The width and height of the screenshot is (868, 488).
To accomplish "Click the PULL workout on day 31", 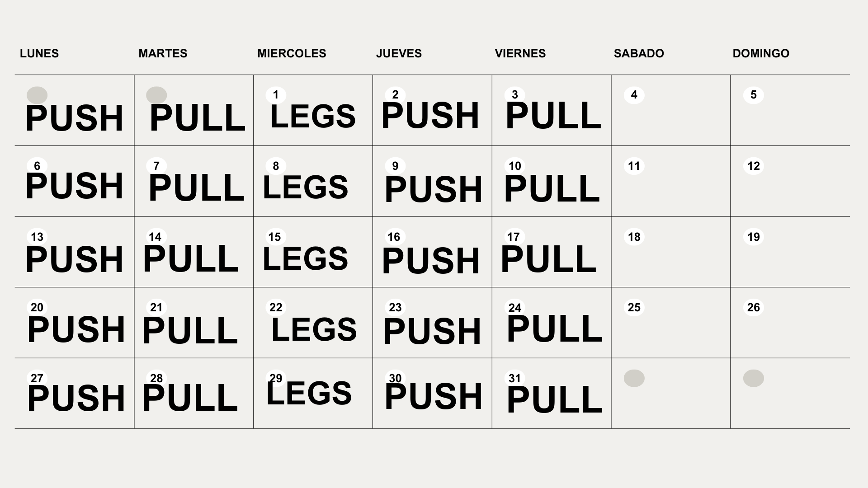I will [554, 400].
